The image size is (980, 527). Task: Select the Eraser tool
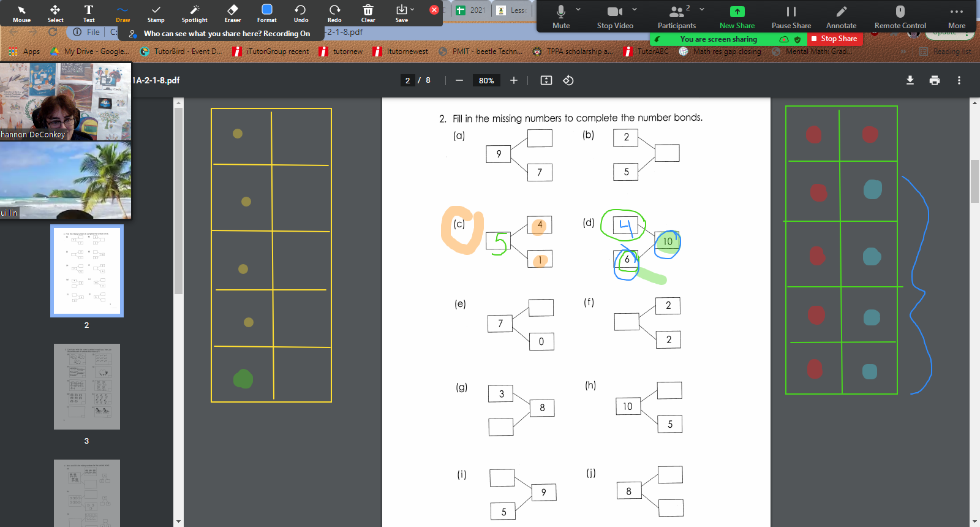click(x=233, y=13)
